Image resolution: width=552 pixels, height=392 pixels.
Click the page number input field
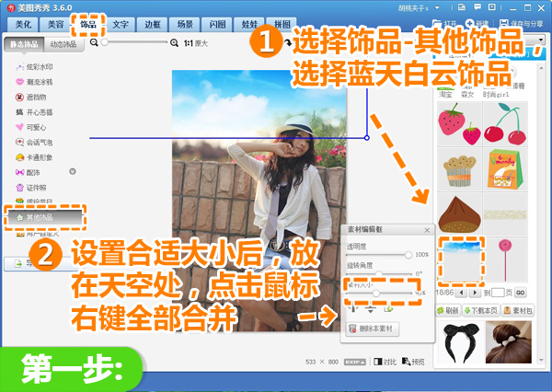pos(498,293)
